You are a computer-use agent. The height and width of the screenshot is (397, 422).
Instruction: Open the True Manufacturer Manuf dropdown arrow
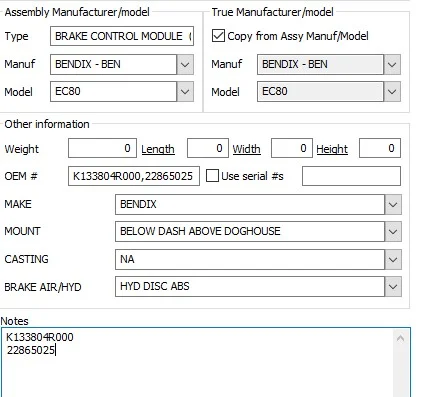tap(392, 64)
